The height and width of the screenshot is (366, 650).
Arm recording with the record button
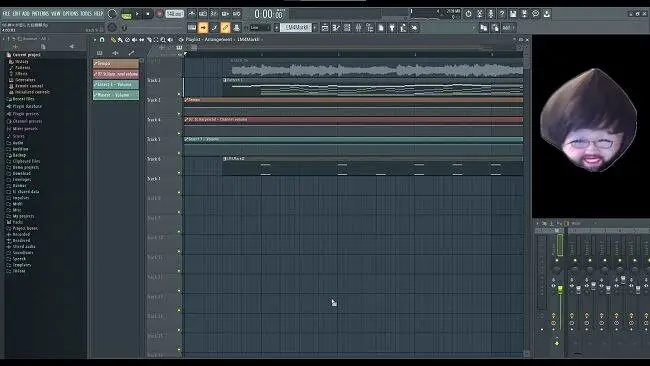[x=159, y=14]
